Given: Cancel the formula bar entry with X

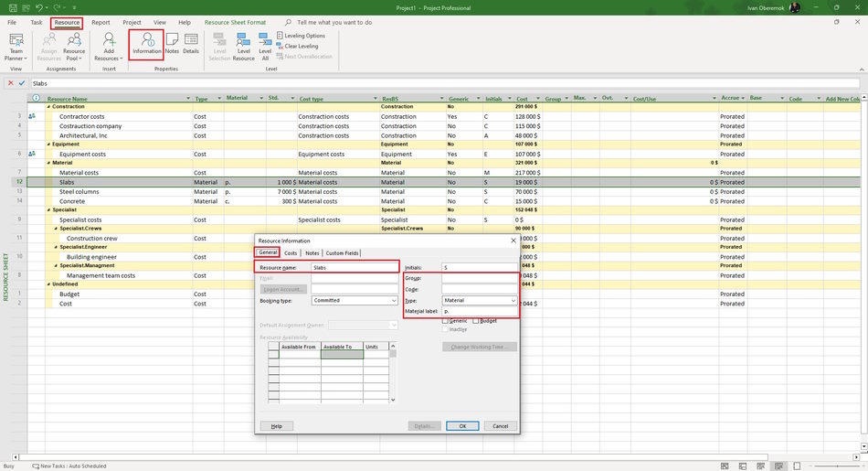Looking at the screenshot, I should click(x=10, y=83).
